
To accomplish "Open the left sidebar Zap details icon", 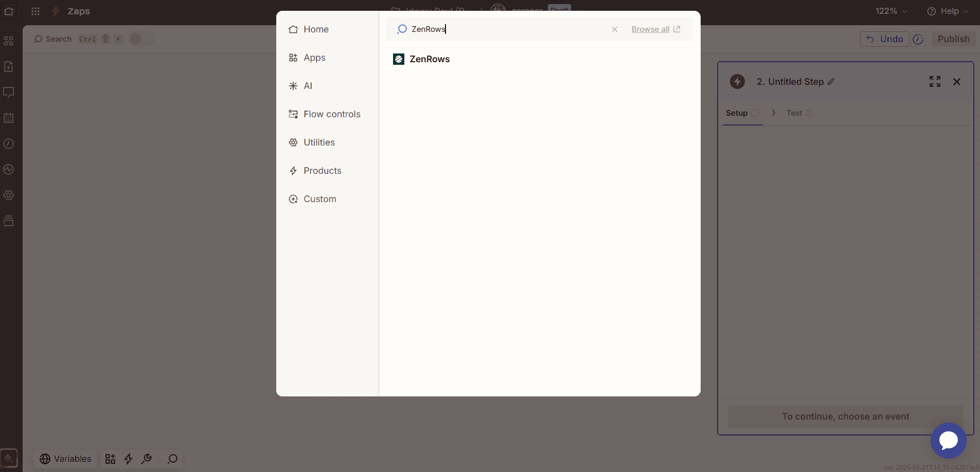I will pyautogui.click(x=9, y=67).
